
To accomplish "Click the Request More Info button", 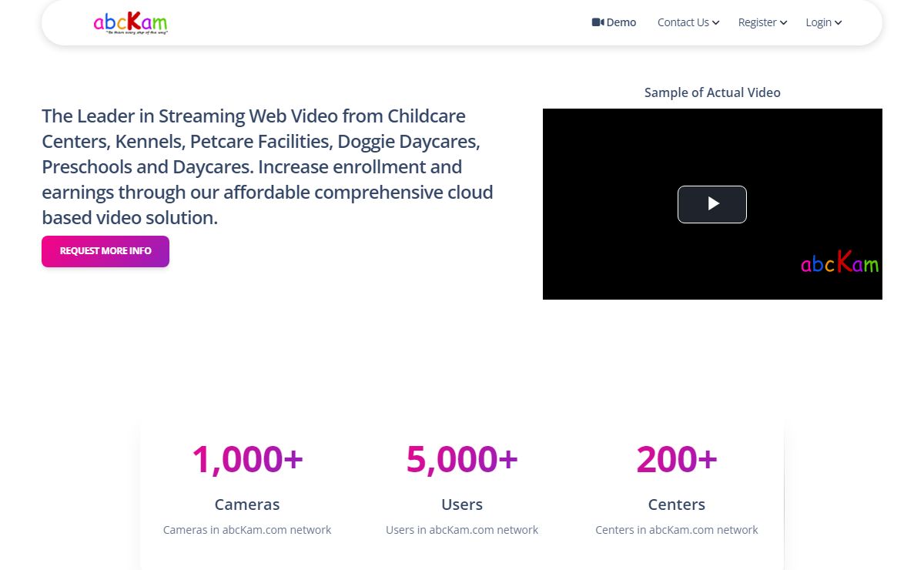I will [105, 251].
